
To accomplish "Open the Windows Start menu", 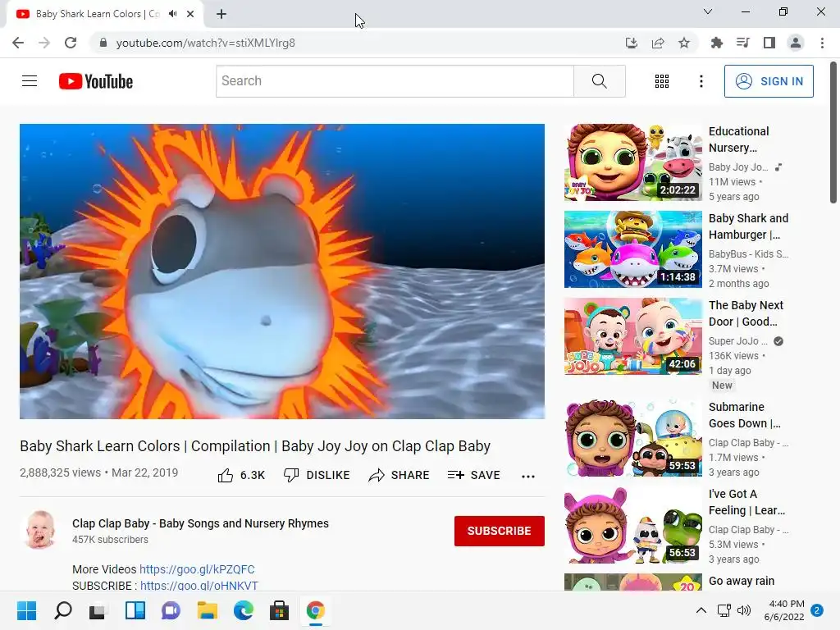I will pos(26,610).
